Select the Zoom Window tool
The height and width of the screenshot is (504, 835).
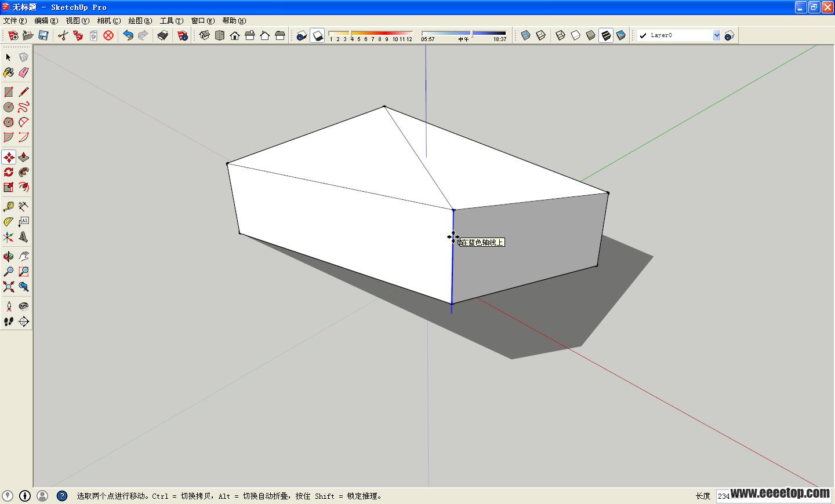coord(24,272)
